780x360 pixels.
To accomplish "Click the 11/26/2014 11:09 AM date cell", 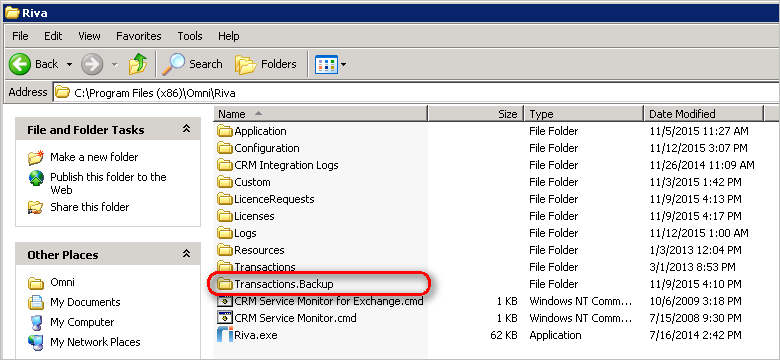I will [702, 165].
